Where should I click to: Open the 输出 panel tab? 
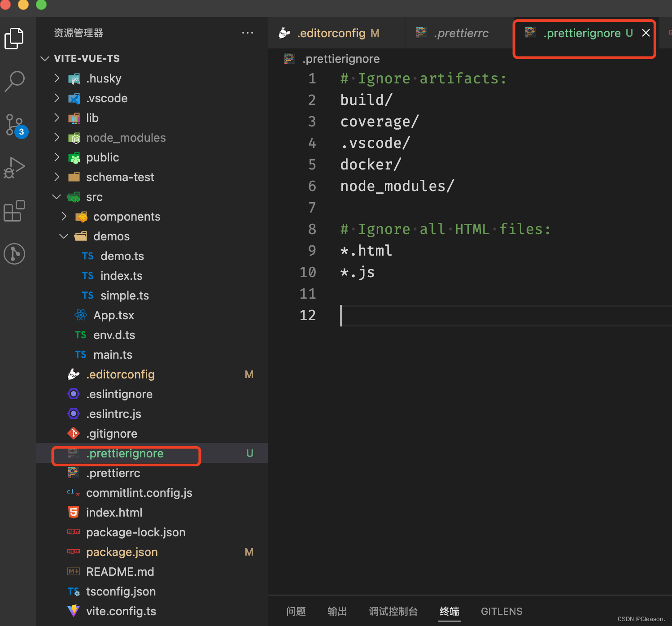[337, 611]
